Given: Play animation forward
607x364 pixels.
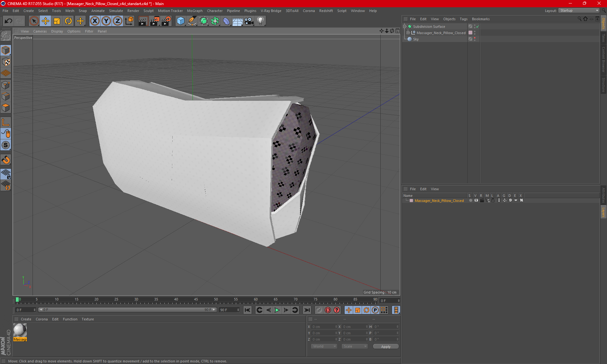Looking at the screenshot, I should [x=277, y=310].
